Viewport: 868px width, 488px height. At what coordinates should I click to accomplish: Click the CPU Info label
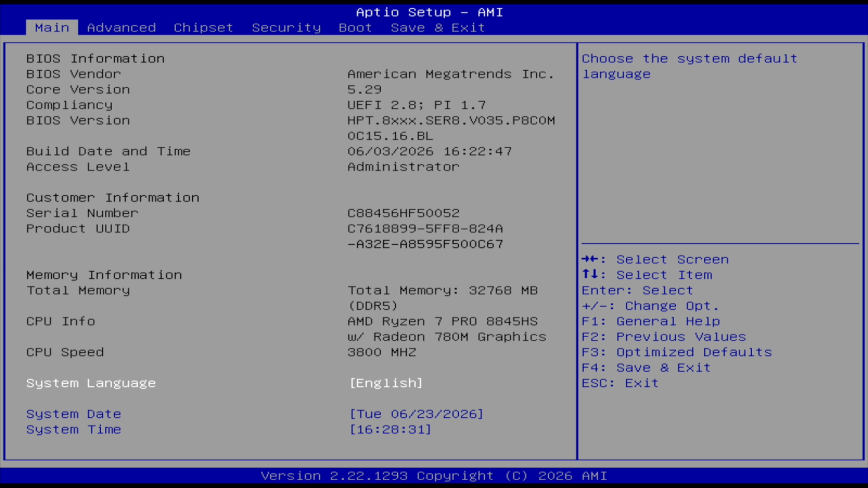coord(60,321)
